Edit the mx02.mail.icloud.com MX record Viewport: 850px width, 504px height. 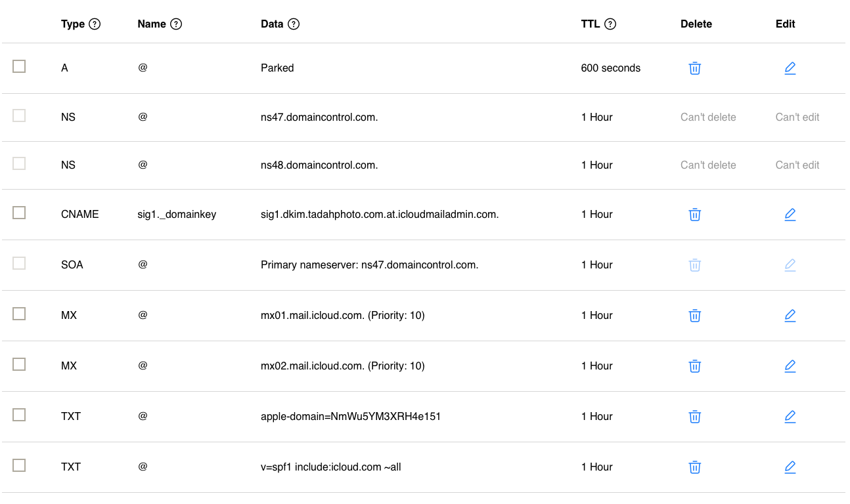point(790,366)
